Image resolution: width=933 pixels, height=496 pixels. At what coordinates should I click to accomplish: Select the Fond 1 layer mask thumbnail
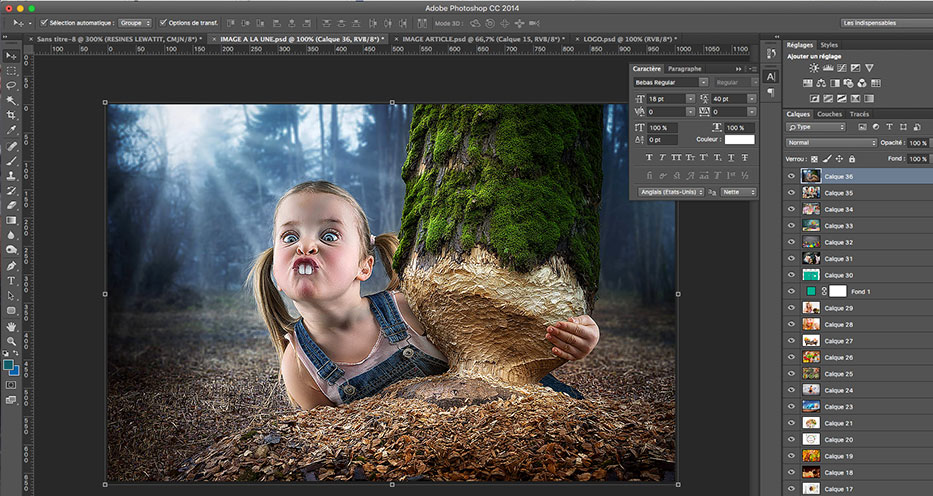(838, 291)
